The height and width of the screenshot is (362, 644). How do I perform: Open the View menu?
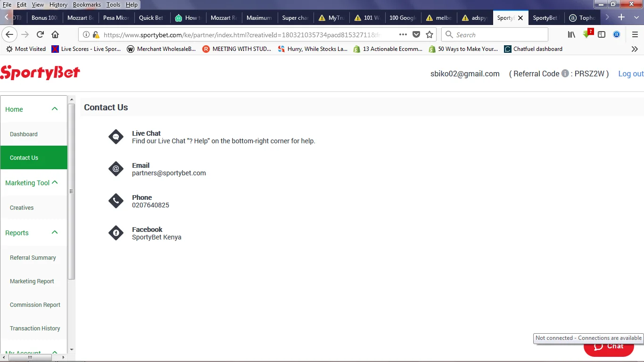[x=38, y=5]
